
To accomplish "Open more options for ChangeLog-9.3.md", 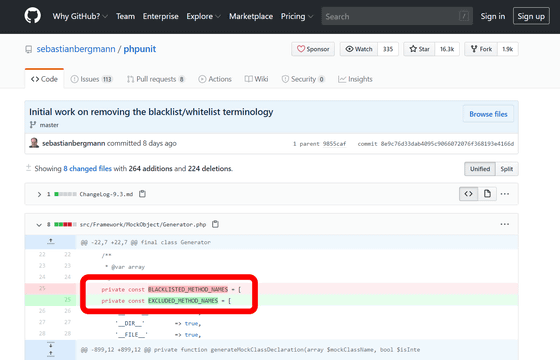I will tap(505, 194).
